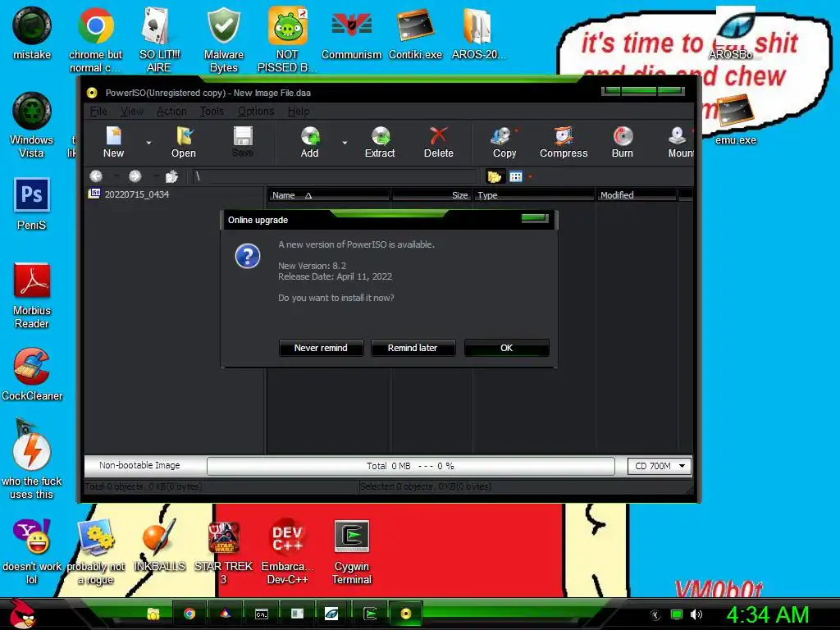Click the Burn toolbar icon
This screenshot has height=630, width=840.
623,142
